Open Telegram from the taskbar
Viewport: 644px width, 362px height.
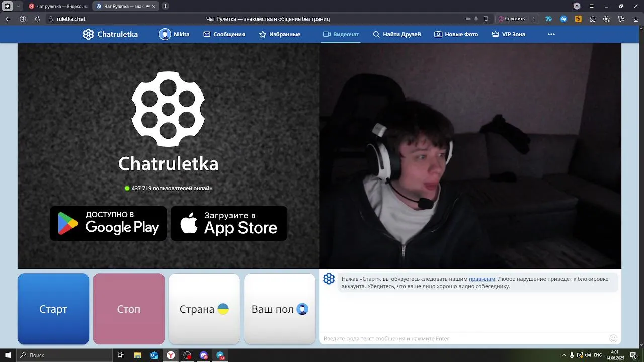coord(220,355)
